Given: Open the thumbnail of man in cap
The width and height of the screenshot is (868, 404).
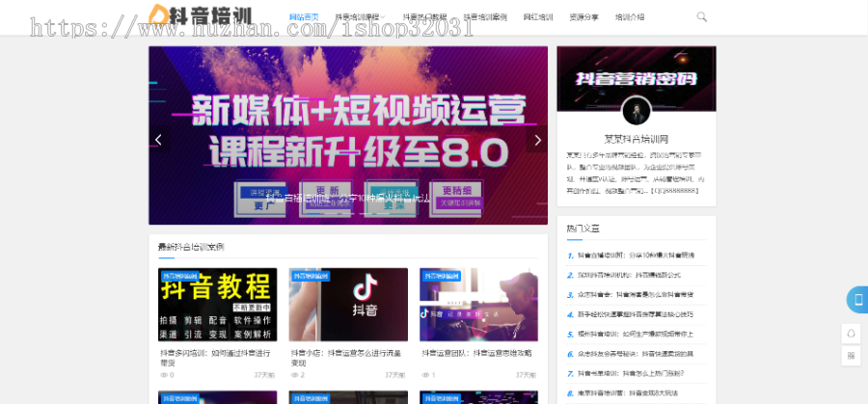Looking at the screenshot, I should tap(478, 305).
